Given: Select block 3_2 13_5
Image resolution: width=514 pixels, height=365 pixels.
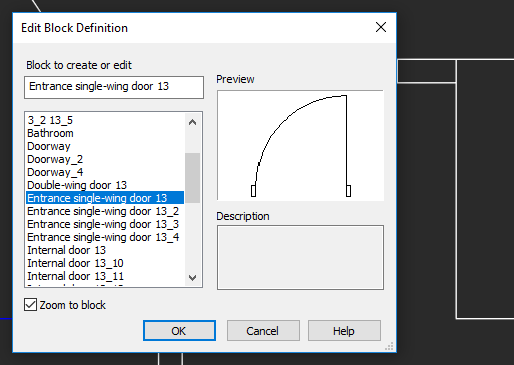Looking at the screenshot, I should click(105, 120).
